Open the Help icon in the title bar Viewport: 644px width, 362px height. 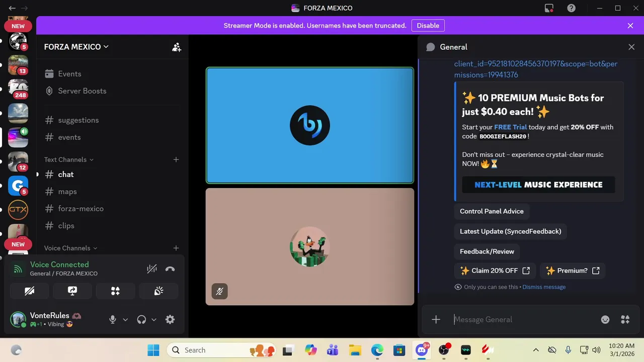(x=571, y=8)
